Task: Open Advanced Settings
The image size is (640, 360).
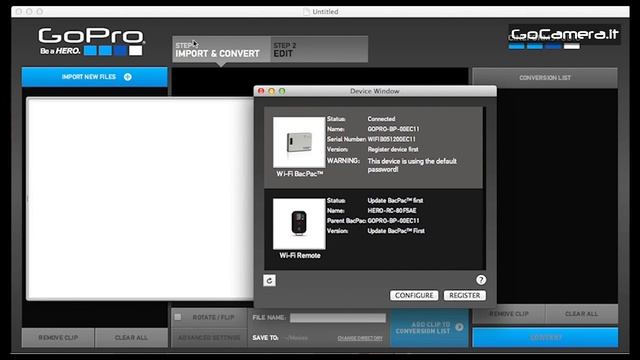Action: (209, 338)
